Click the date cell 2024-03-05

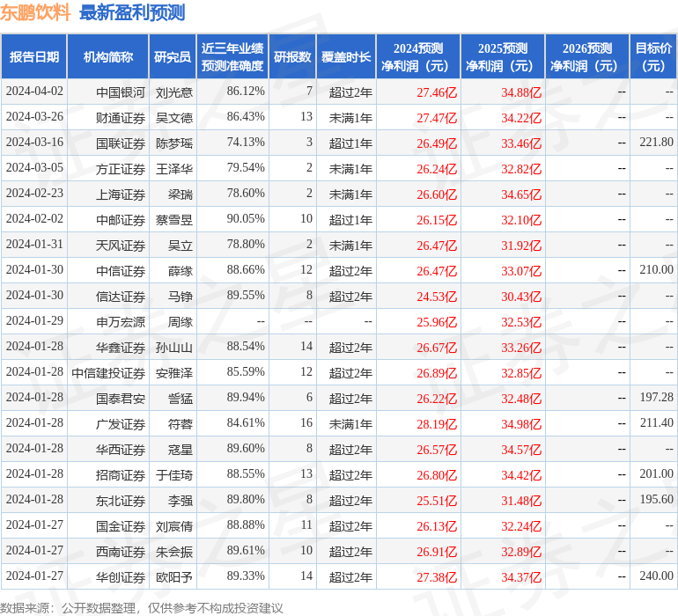tap(34, 168)
